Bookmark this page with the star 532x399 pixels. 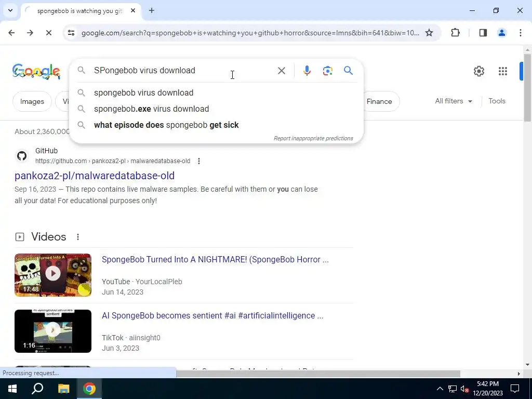tap(429, 33)
